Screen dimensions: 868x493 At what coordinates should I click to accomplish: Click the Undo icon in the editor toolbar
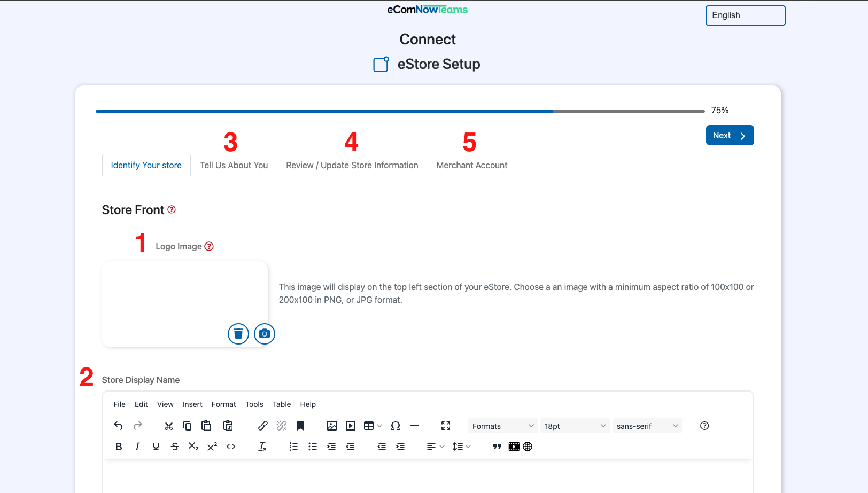(119, 426)
